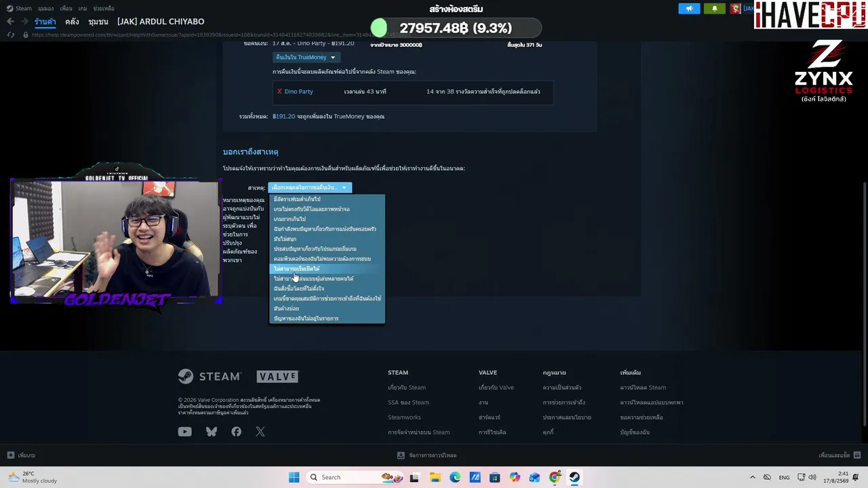Open Google Chrome from the taskbar

pos(555,477)
